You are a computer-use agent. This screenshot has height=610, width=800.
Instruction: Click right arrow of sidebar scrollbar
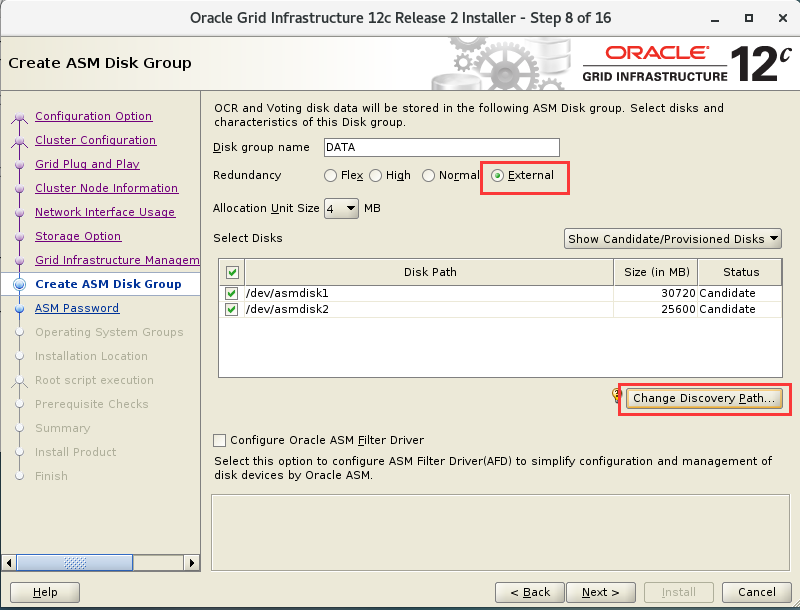point(191,563)
